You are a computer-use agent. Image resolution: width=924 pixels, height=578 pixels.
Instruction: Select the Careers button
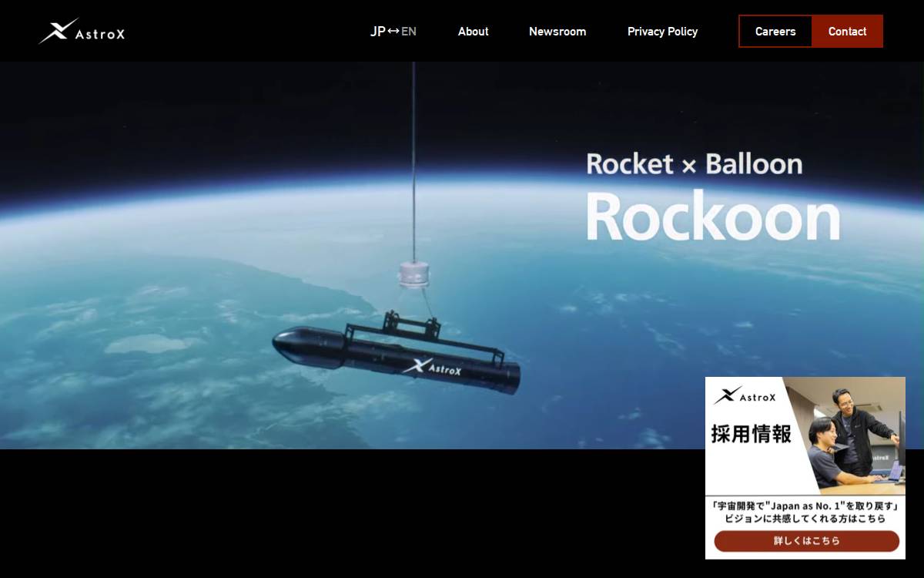pos(775,32)
